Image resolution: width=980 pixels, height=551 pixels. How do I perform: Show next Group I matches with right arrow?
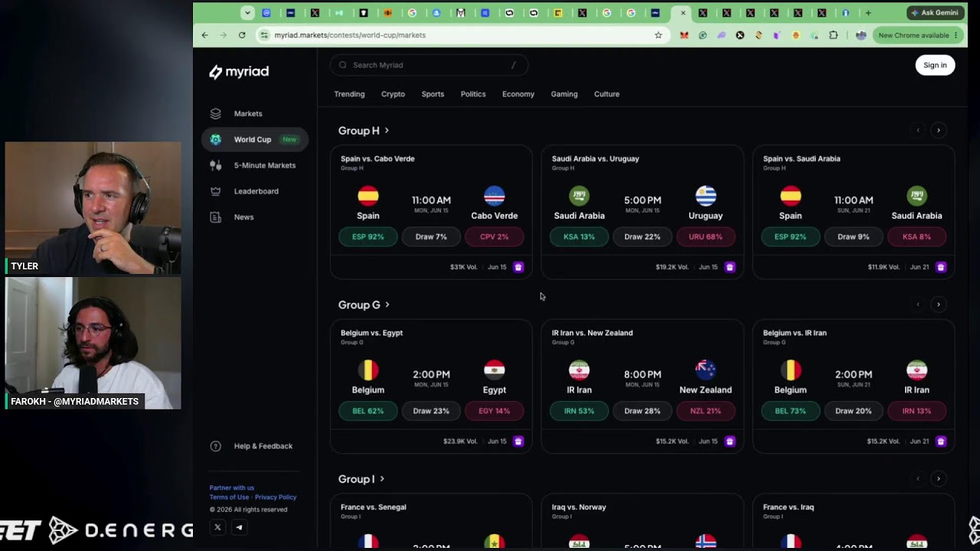[x=939, y=479]
